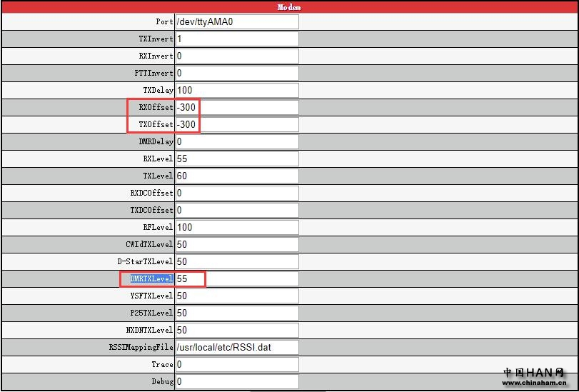Click the RSSIMappingFile path field
The image size is (579, 392).
(236, 347)
